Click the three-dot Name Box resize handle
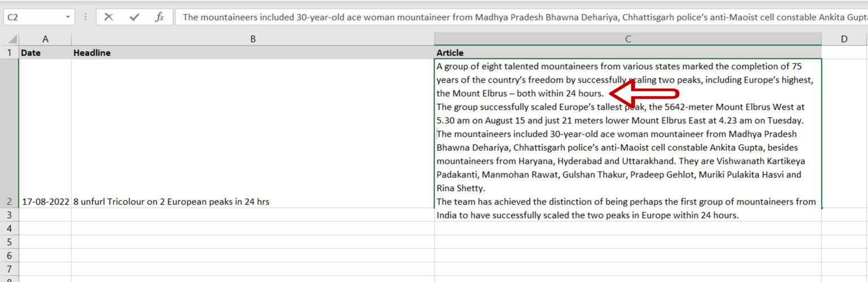The height and width of the screenshot is (282, 868). [85, 17]
